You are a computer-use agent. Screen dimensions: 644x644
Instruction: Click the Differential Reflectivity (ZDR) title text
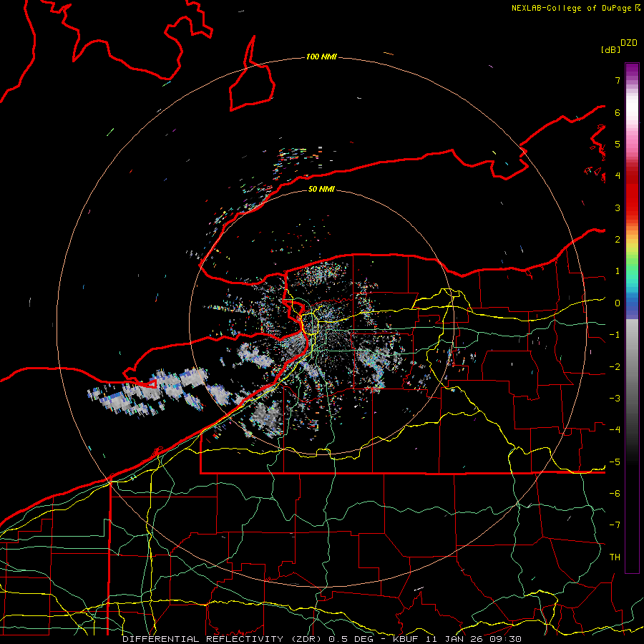tap(224, 639)
